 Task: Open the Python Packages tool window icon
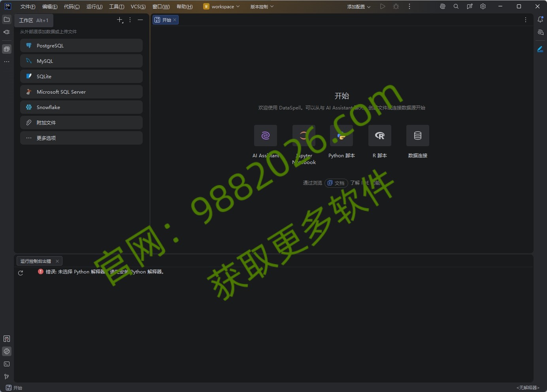7,339
